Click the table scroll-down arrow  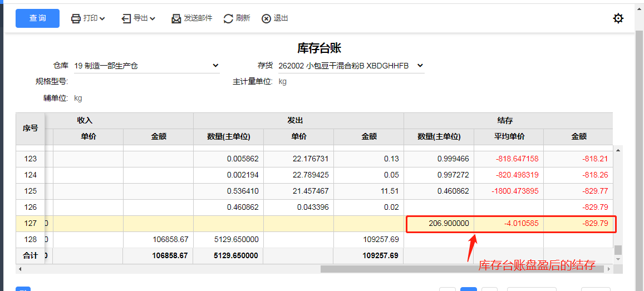618,259
